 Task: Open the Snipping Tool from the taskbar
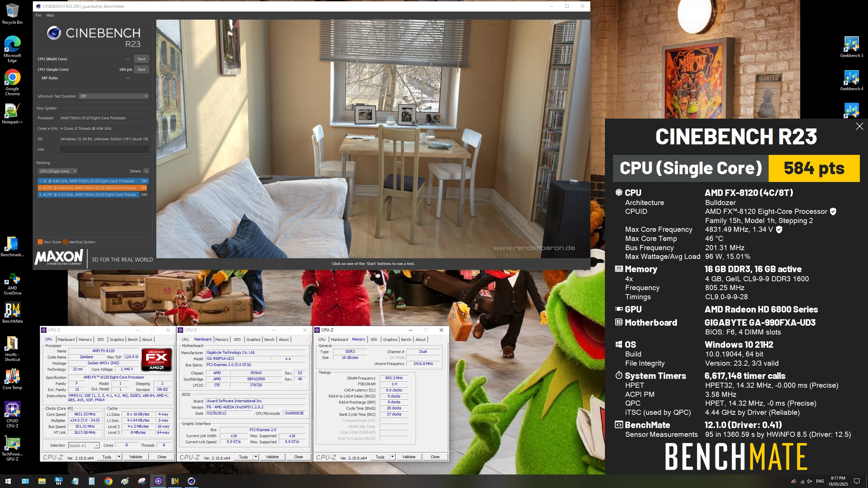[141, 481]
